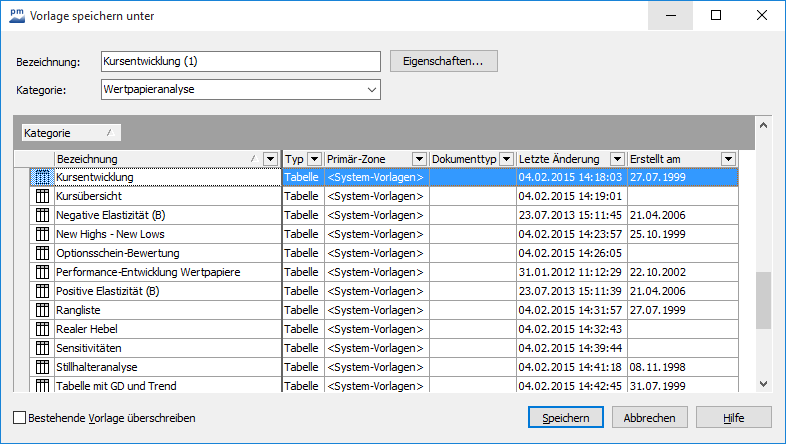The image size is (786, 444).
Task: Open the Kategorie combo box dropdown
Action: pyautogui.click(x=372, y=91)
